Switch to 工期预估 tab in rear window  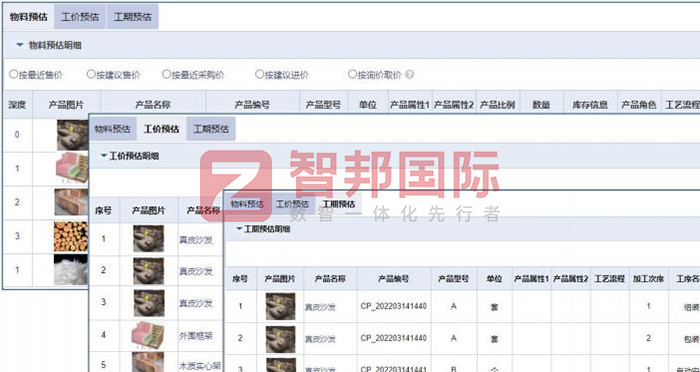pyautogui.click(x=133, y=17)
